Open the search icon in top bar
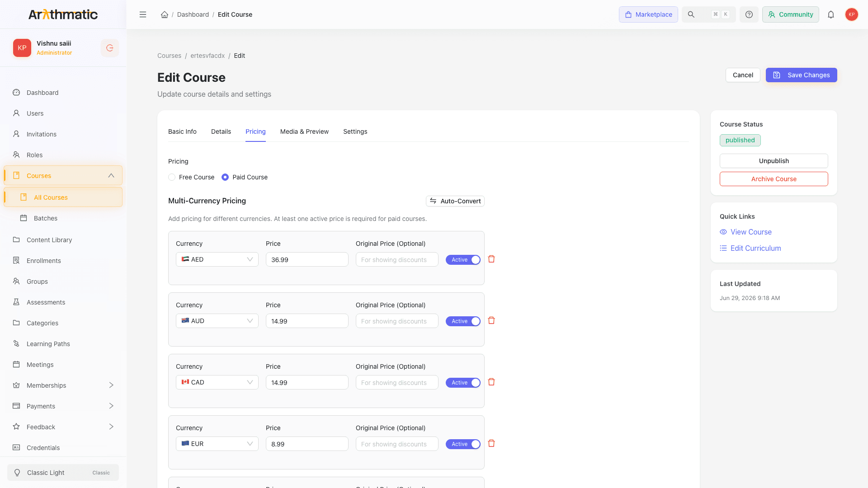The width and height of the screenshot is (868, 488). coord(691,14)
